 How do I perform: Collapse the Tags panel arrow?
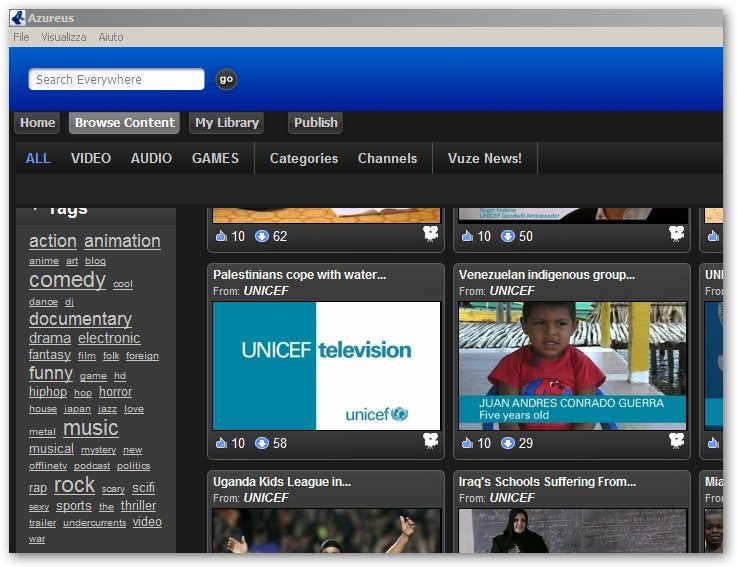35,209
